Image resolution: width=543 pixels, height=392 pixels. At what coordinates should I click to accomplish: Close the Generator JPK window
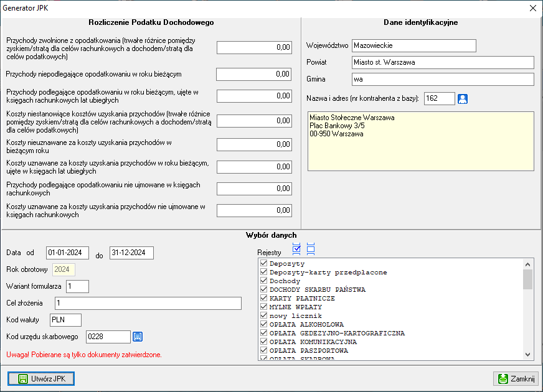tap(532, 8)
